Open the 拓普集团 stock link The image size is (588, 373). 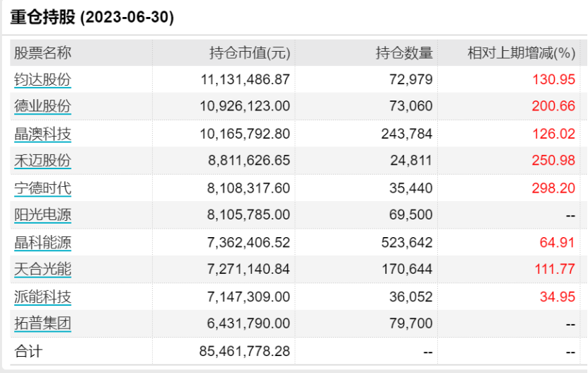pos(42,324)
